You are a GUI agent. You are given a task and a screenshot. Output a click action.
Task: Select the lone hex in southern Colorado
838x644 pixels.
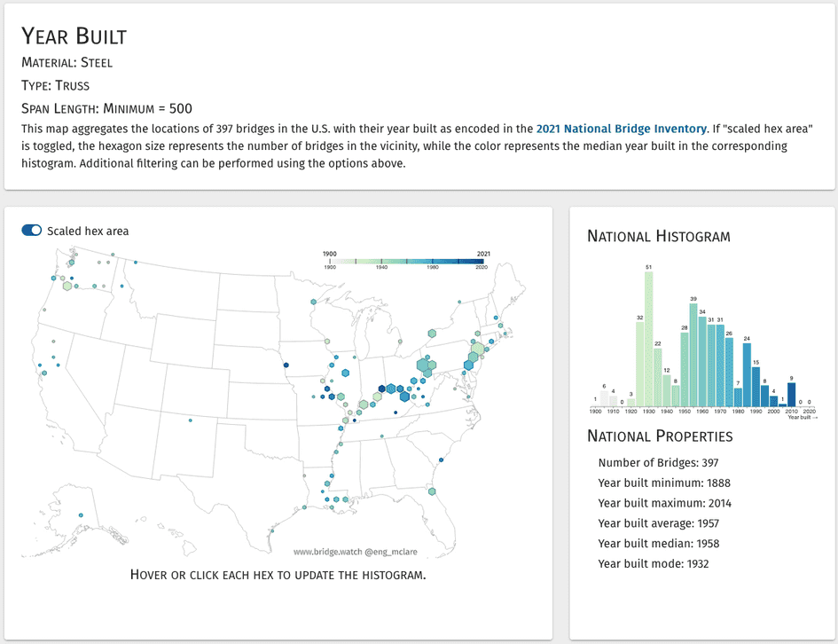[x=190, y=420]
